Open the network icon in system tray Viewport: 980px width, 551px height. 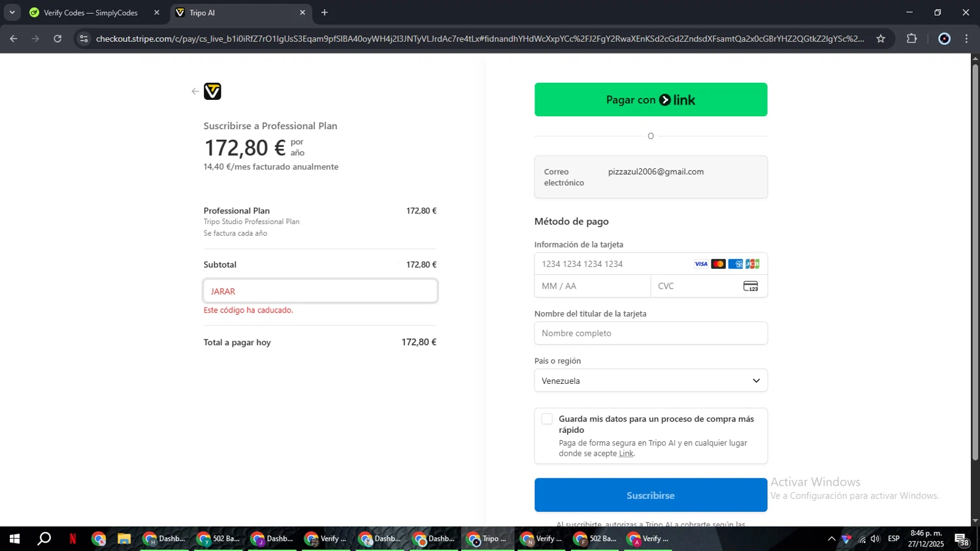pos(862,539)
